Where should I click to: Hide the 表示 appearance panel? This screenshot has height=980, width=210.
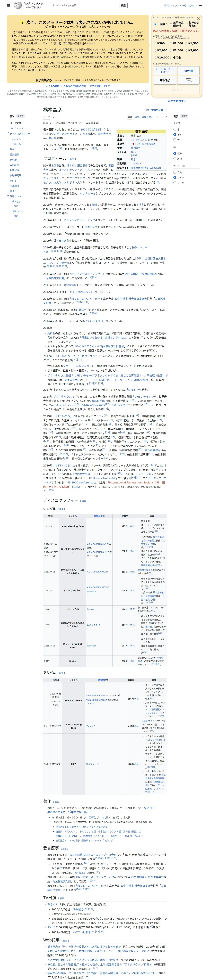(x=184, y=116)
